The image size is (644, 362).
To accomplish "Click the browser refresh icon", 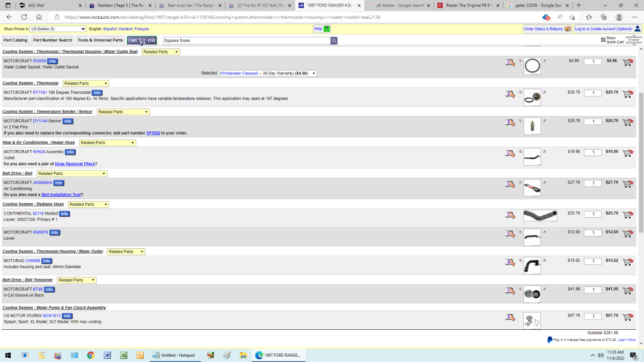I will click(25, 17).
